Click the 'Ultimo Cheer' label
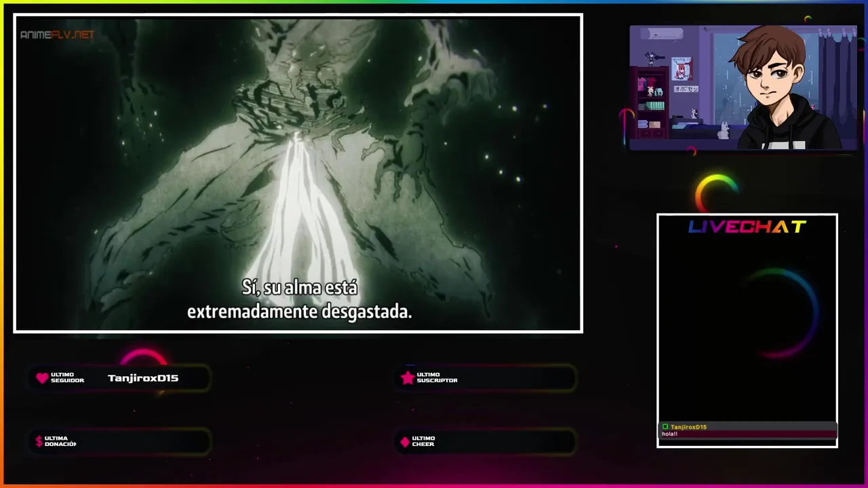868x488 pixels. click(x=423, y=441)
